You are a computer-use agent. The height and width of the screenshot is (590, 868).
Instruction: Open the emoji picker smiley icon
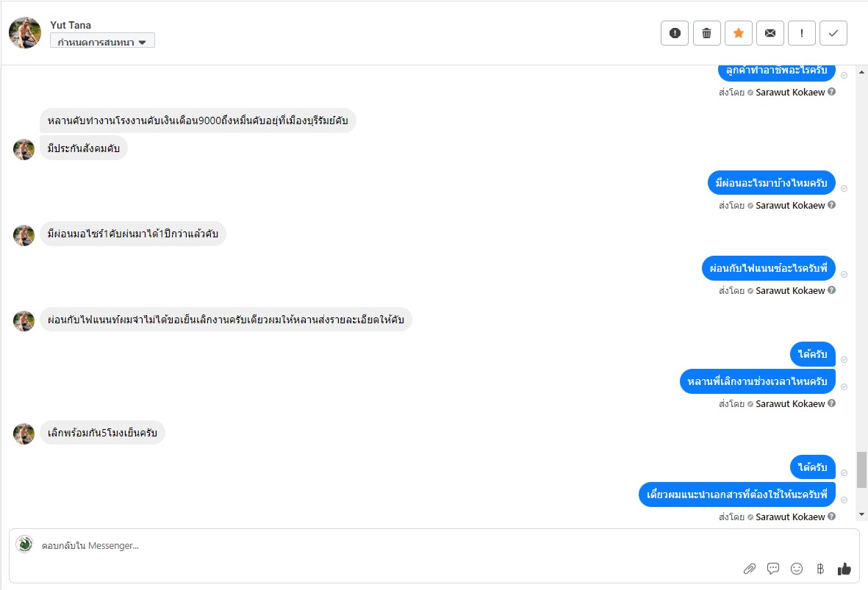(x=797, y=568)
